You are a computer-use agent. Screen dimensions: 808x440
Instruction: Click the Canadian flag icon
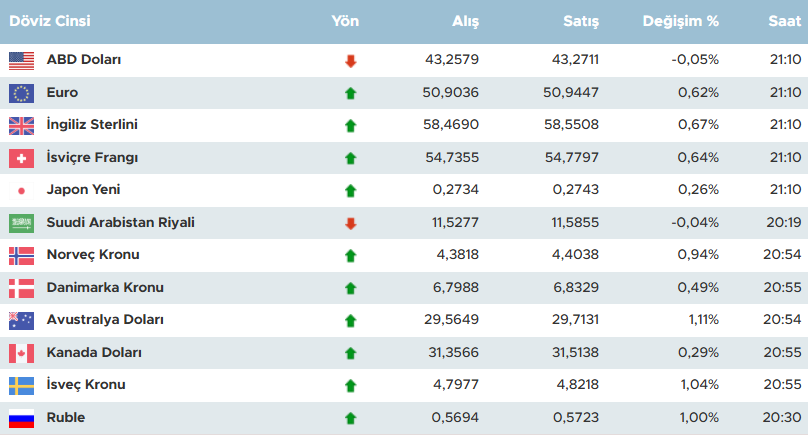(x=21, y=353)
